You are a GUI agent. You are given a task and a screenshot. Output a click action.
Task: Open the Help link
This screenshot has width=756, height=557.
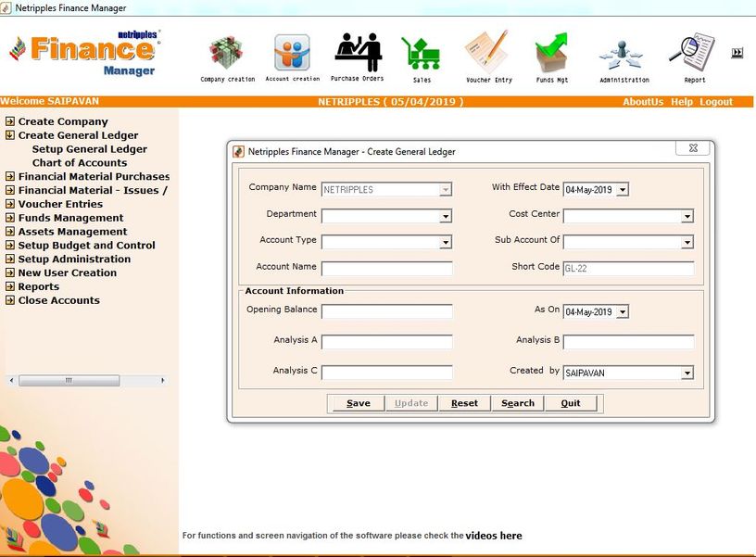681,102
